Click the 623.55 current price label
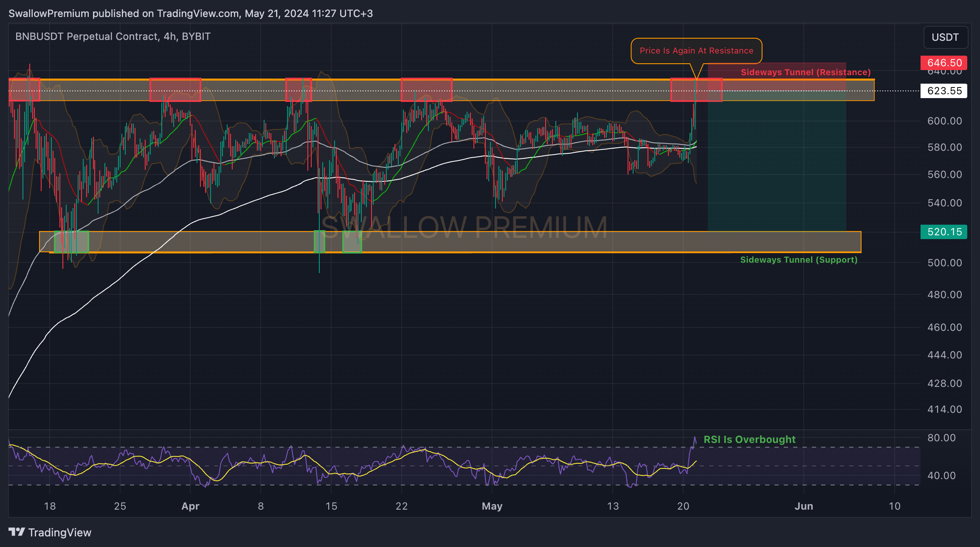This screenshot has width=980, height=547. (944, 91)
